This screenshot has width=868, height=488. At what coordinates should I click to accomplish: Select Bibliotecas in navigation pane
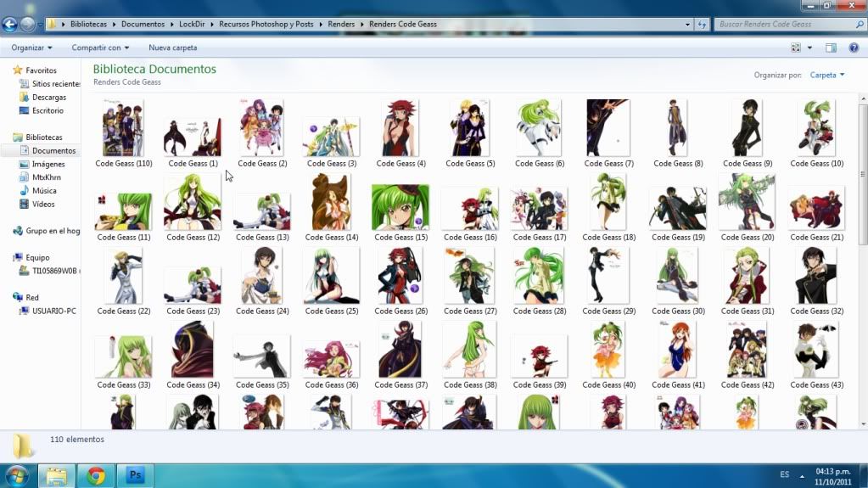pyautogui.click(x=37, y=137)
